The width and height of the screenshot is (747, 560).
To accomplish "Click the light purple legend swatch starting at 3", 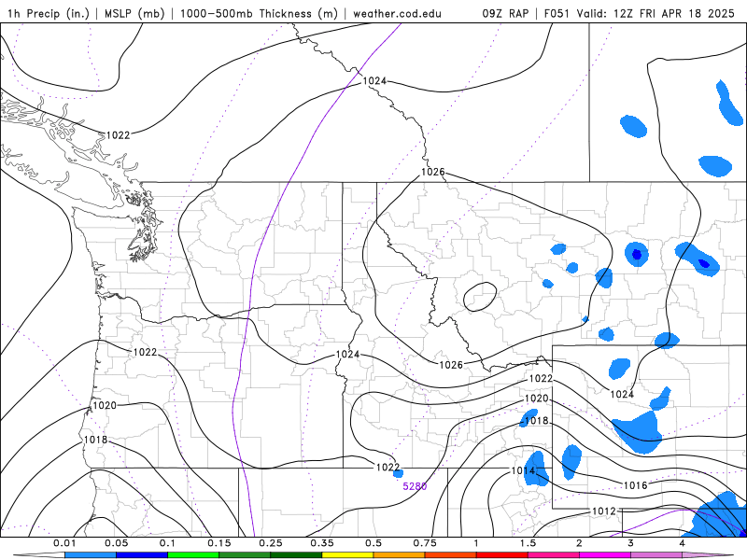I will [656, 555].
